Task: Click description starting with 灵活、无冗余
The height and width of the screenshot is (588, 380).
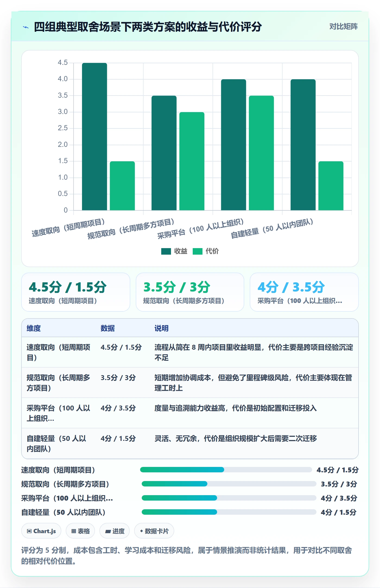Action: click(236, 438)
